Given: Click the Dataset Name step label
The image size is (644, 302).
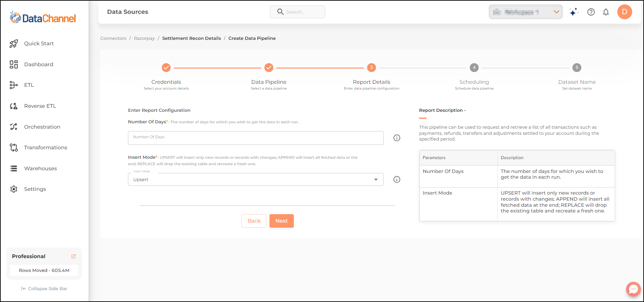Looking at the screenshot, I should [577, 82].
